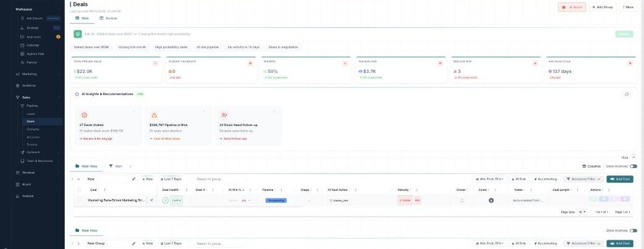Viewport: 644px width, 249px height.
Task: Click the Stalled velocity badge
Action: click(x=405, y=201)
